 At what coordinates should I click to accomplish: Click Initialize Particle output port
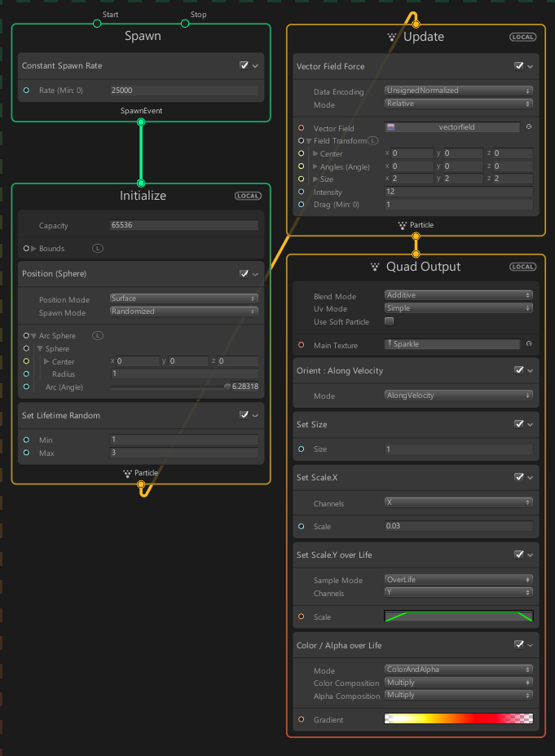141,484
